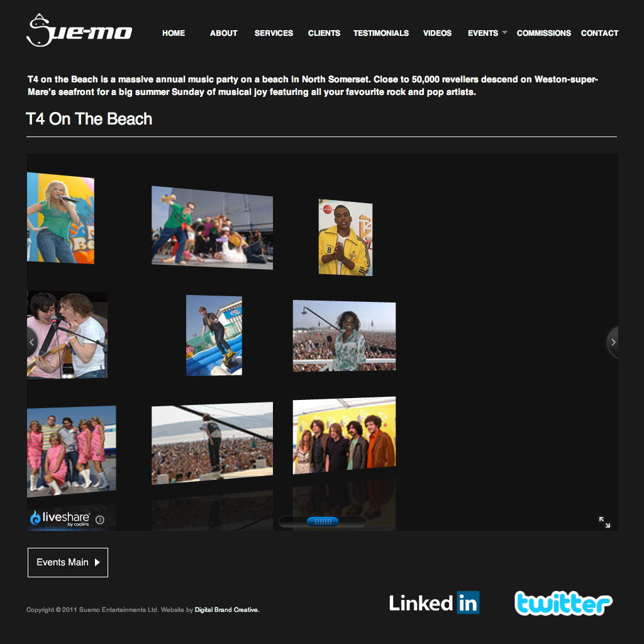Open the HOME menu item
The image size is (644, 644).
(174, 33)
